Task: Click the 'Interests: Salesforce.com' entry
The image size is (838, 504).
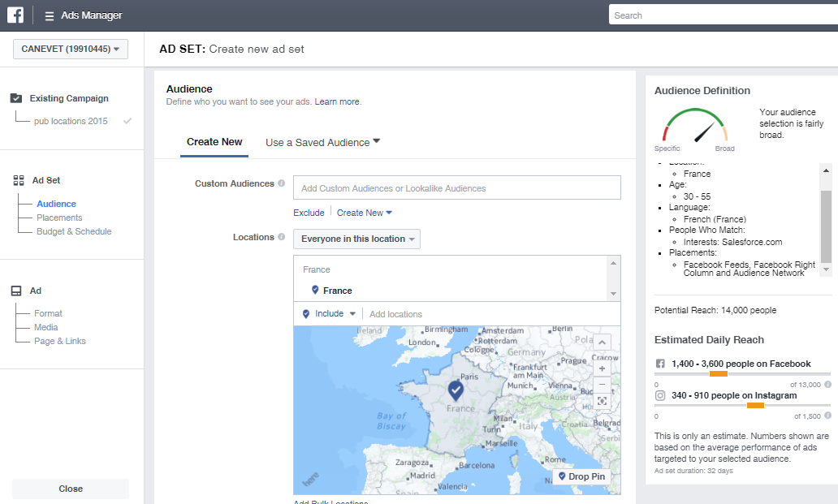Action: coord(732,242)
